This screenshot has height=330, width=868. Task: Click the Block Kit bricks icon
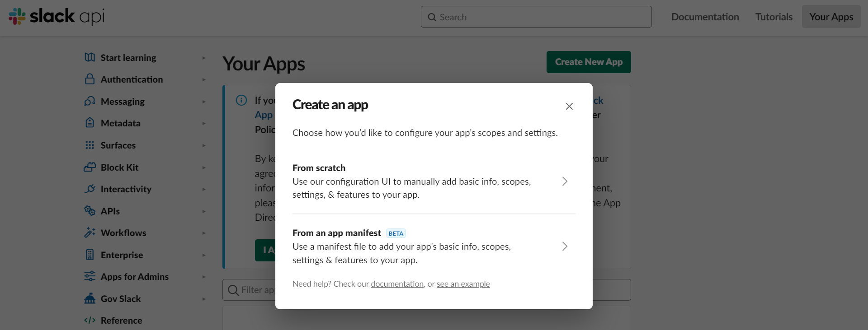tap(90, 167)
